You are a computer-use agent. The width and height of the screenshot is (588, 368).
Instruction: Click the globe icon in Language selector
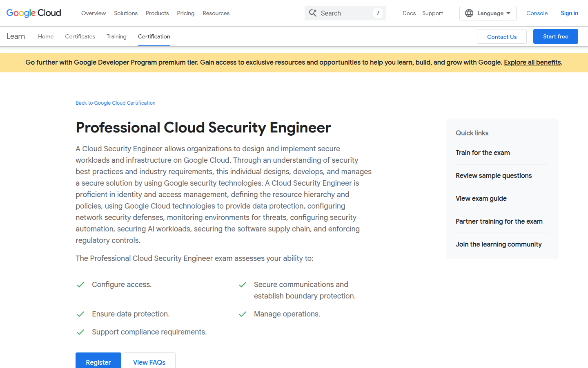(x=469, y=13)
